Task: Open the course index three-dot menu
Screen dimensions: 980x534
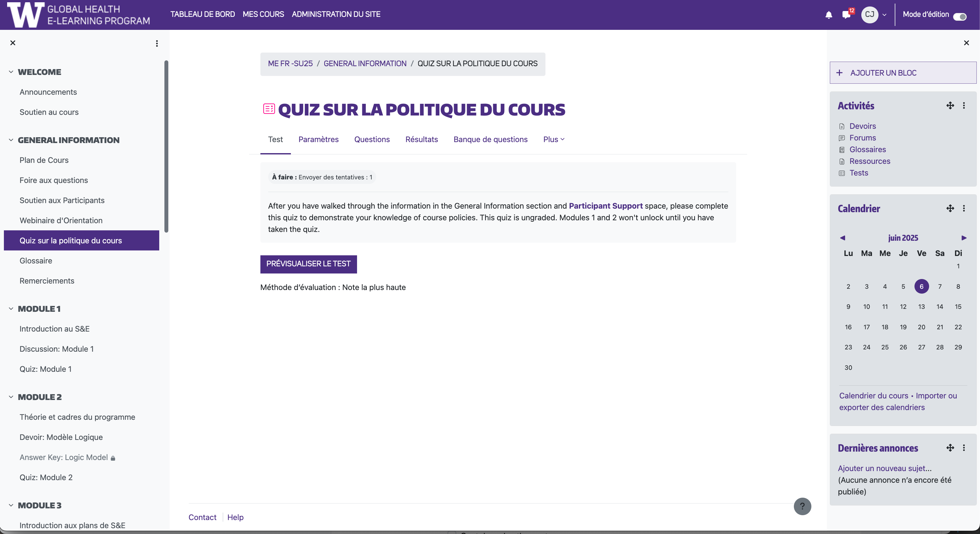Action: pos(157,43)
